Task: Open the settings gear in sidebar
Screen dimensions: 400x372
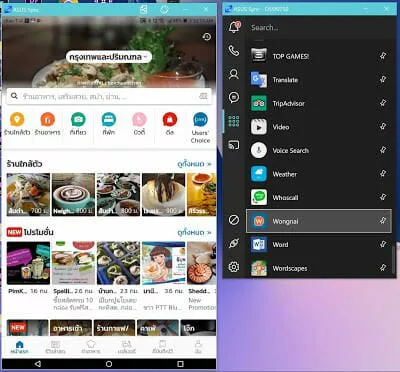Action: [234, 267]
